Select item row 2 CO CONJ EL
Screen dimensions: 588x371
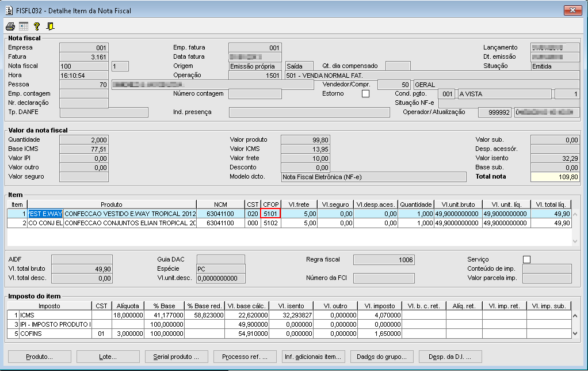tap(289, 223)
